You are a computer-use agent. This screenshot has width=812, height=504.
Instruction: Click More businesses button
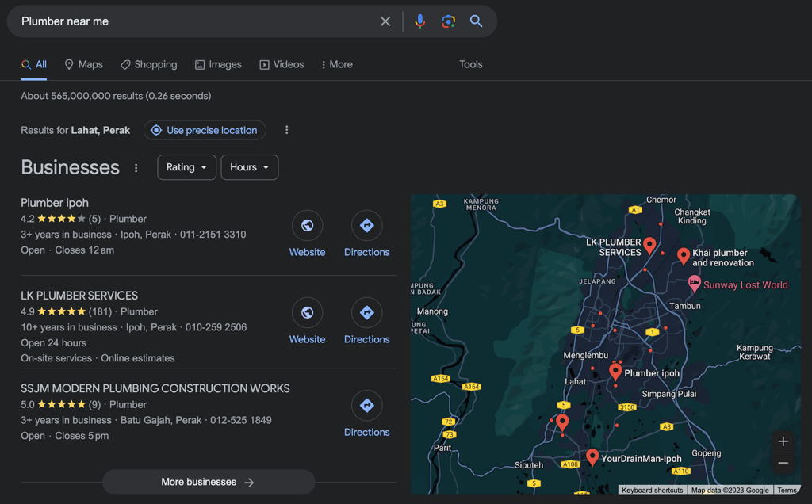[208, 482]
